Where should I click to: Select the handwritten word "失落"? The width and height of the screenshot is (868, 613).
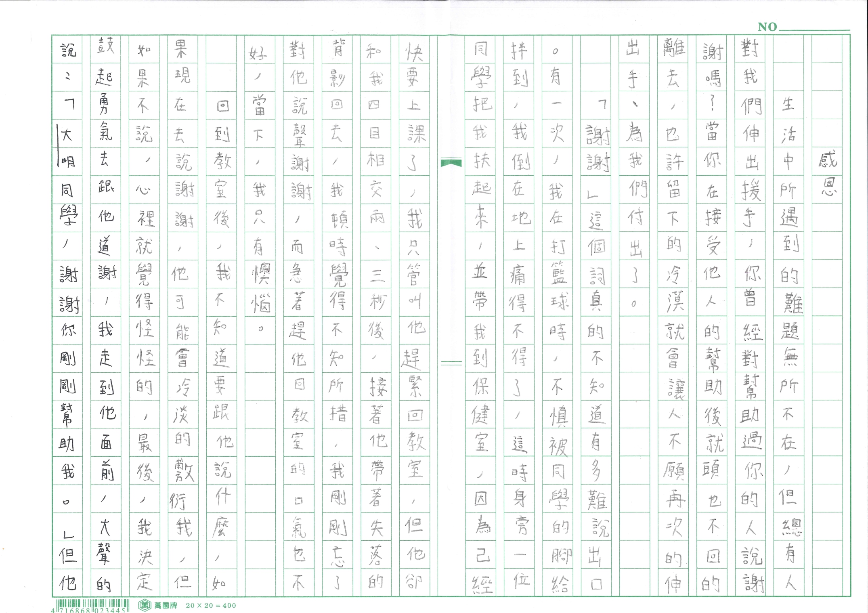coord(377,542)
